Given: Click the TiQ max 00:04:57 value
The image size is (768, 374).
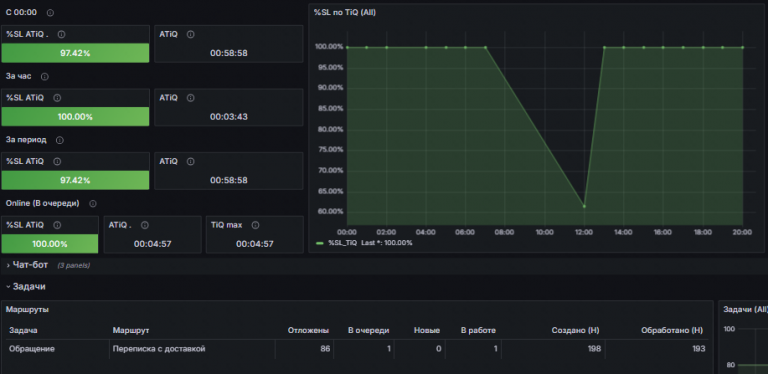Looking at the screenshot, I should pos(255,244).
